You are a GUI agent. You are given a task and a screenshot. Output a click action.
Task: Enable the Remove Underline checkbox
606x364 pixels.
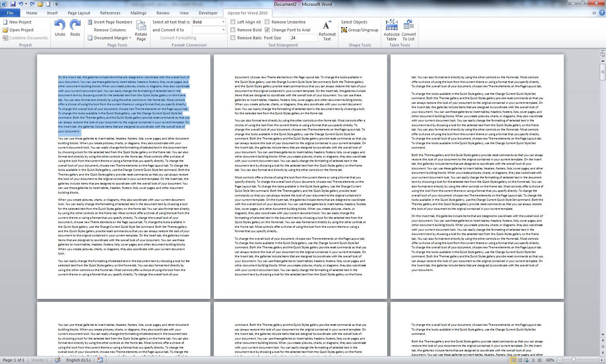[x=267, y=22]
